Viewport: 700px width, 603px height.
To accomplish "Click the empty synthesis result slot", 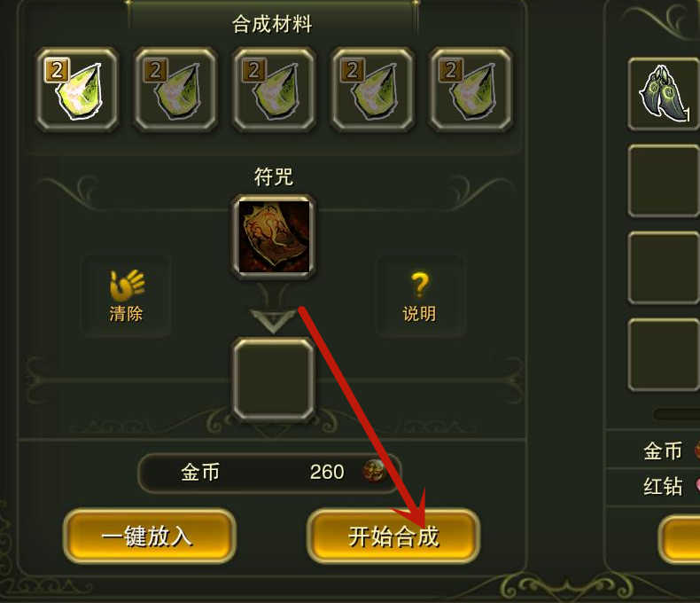I will coord(273,380).
